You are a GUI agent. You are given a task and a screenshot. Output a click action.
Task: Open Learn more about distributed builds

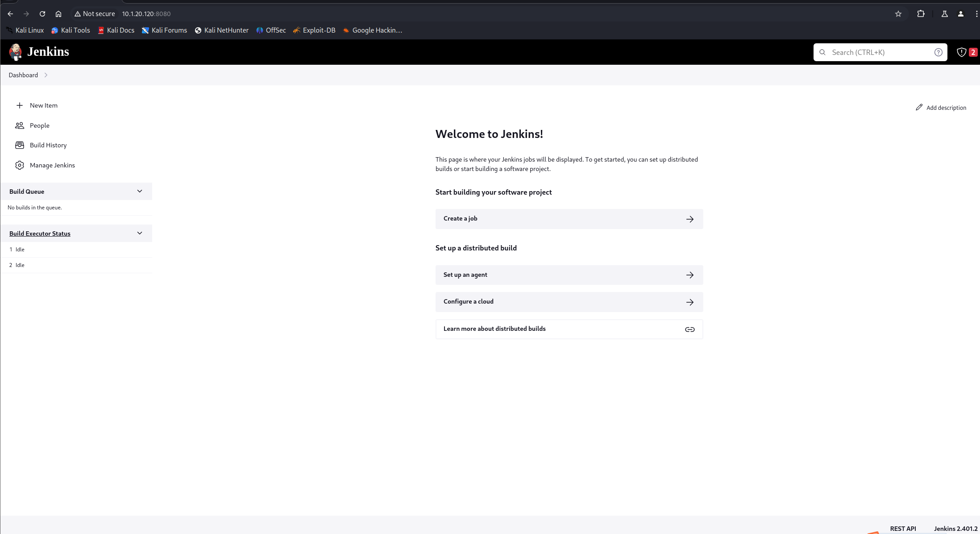point(569,329)
